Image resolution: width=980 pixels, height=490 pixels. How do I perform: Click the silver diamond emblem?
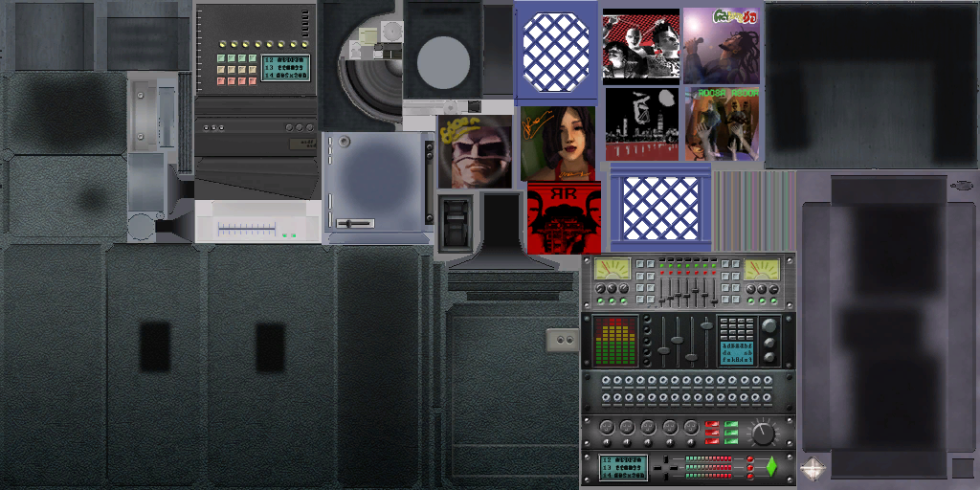coord(813,469)
